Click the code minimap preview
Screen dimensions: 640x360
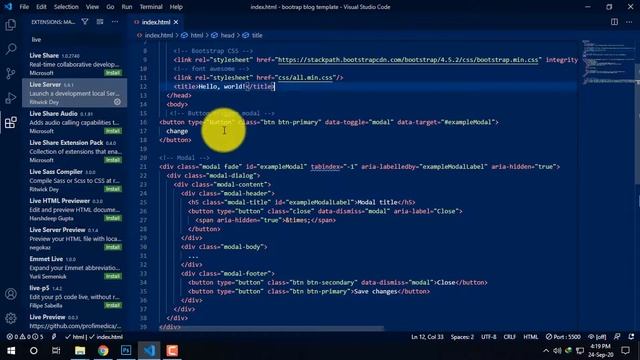coord(608,61)
